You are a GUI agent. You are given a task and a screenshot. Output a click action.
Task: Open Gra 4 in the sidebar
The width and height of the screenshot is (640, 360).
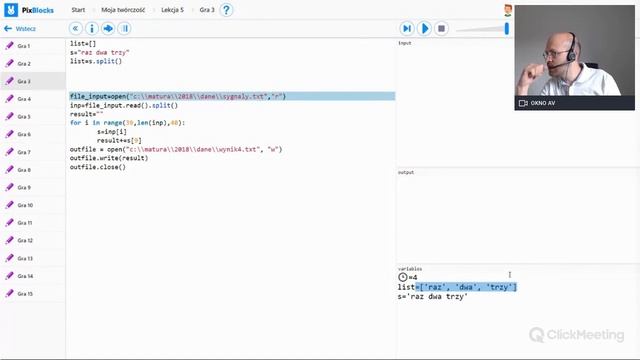tap(33, 99)
